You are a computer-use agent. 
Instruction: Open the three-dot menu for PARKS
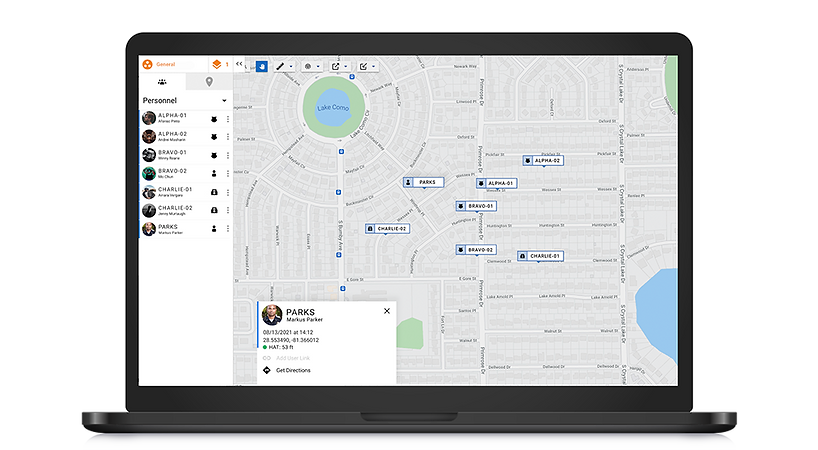[x=228, y=229]
